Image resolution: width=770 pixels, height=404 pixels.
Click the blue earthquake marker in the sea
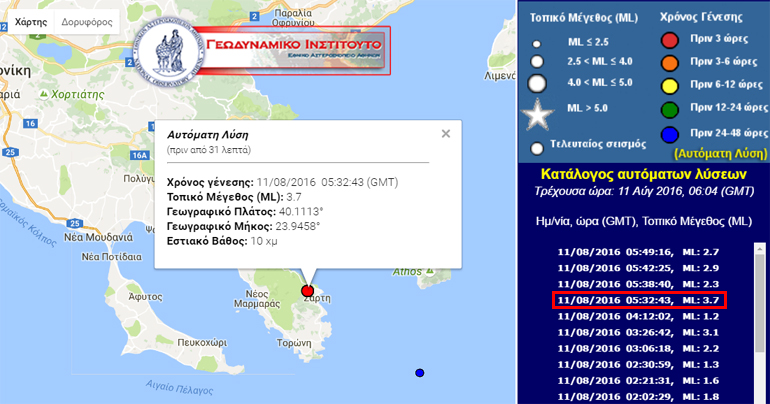[x=419, y=373]
